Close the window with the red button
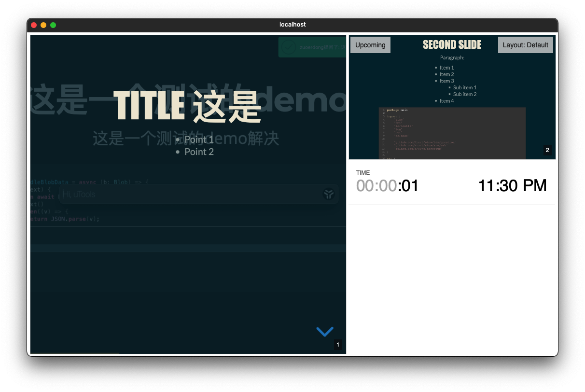 tap(34, 25)
